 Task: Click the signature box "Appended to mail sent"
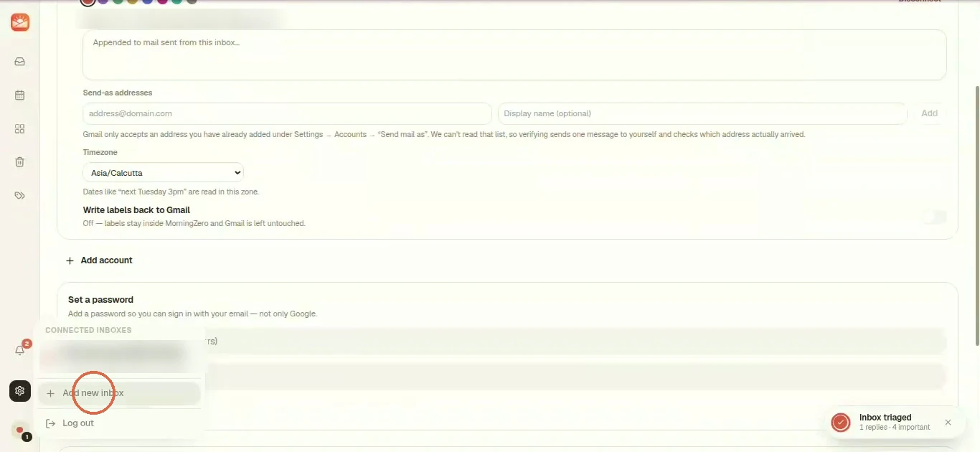point(514,55)
